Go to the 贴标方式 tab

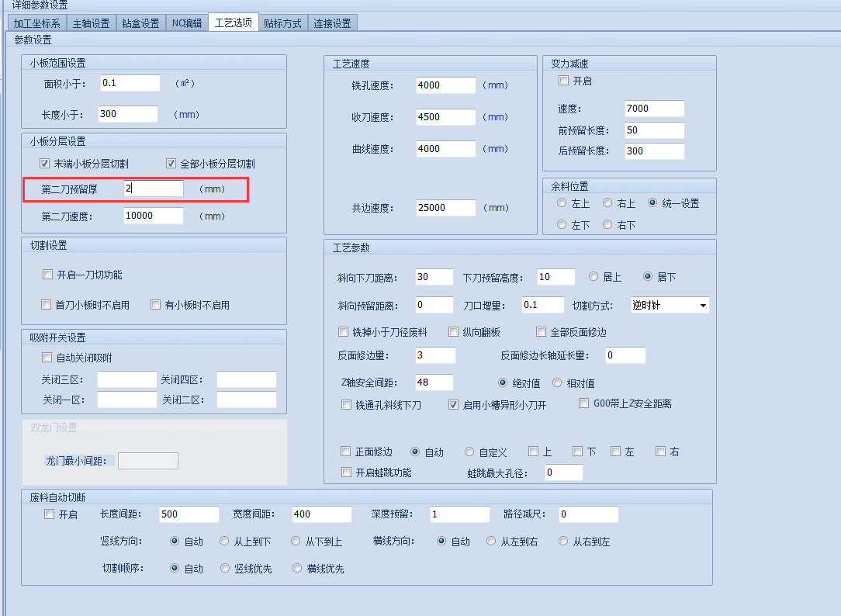tap(282, 23)
